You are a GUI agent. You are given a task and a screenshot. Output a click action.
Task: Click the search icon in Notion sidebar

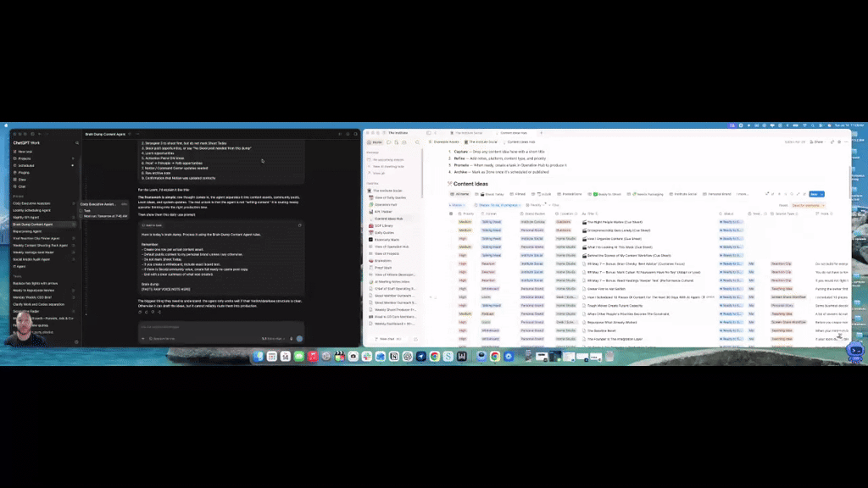tap(417, 142)
